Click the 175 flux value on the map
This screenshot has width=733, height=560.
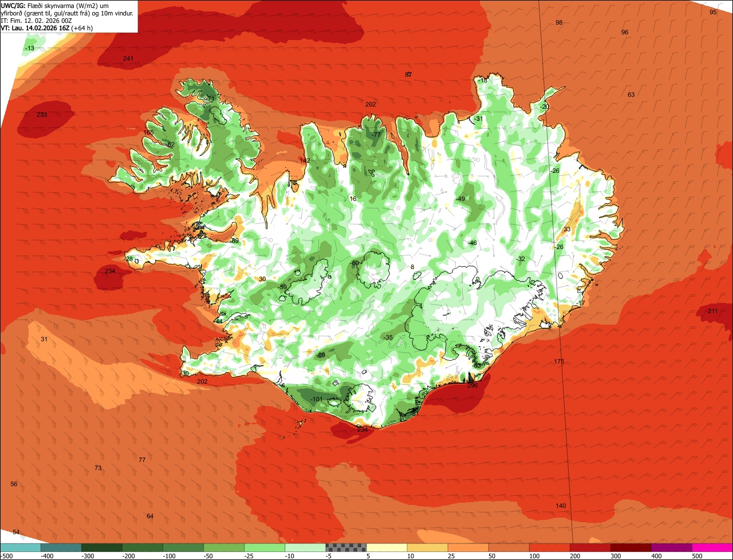(x=559, y=361)
